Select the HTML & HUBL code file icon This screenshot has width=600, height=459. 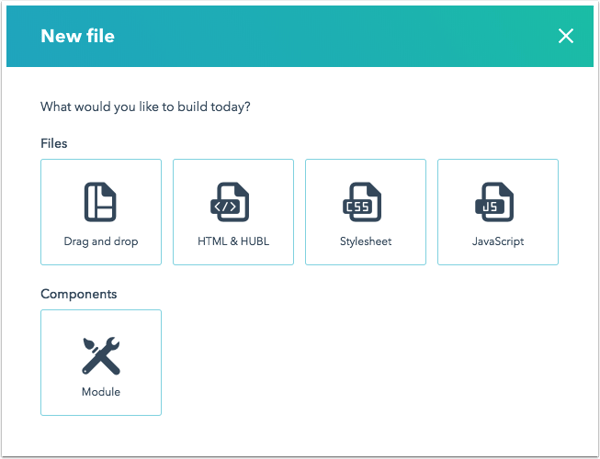click(x=233, y=202)
